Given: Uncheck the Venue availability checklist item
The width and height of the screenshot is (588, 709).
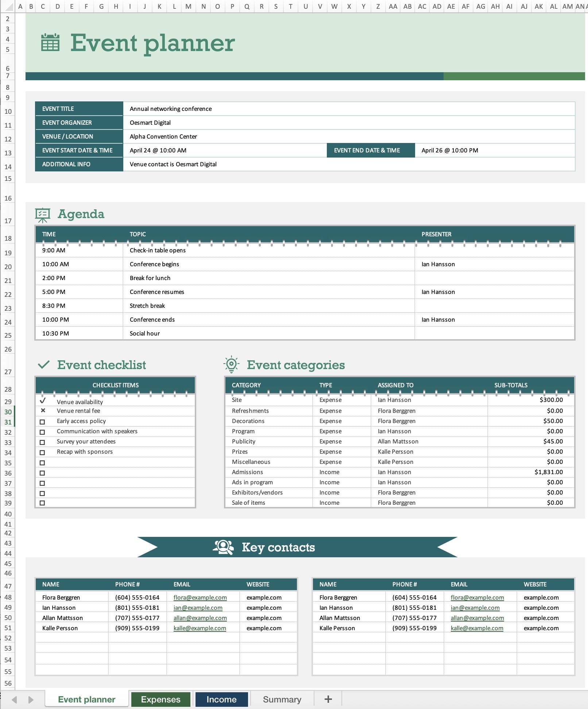Looking at the screenshot, I should [43, 400].
